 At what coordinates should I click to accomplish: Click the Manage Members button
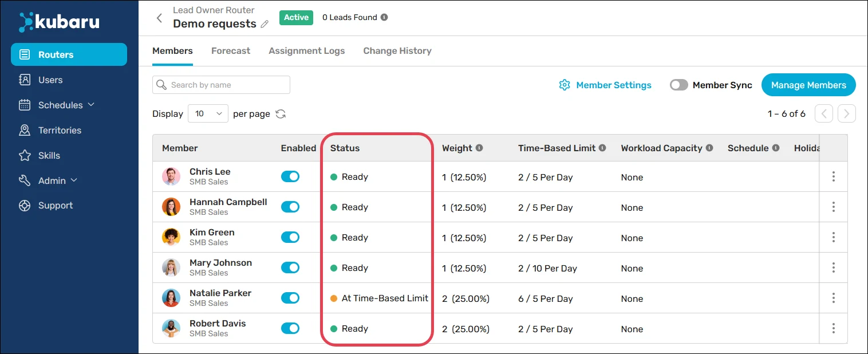pyautogui.click(x=808, y=85)
